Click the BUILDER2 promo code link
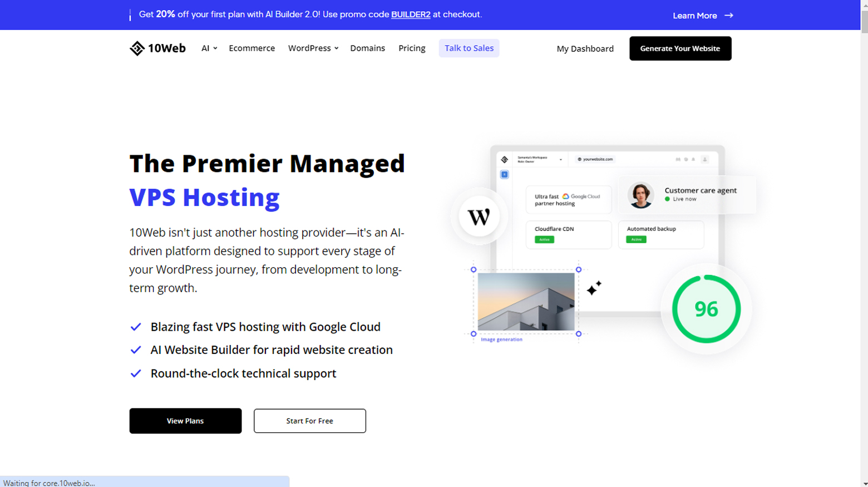868x487 pixels. (411, 14)
